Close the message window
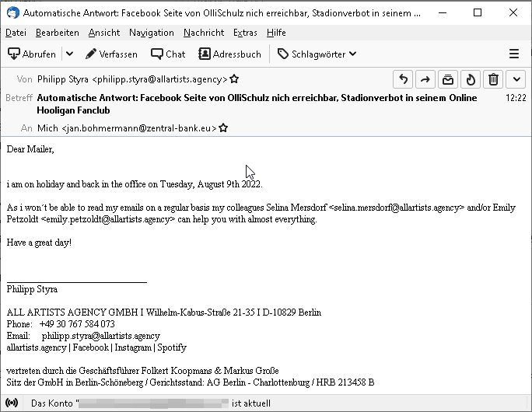This screenshot has height=412, width=532. coord(513,13)
